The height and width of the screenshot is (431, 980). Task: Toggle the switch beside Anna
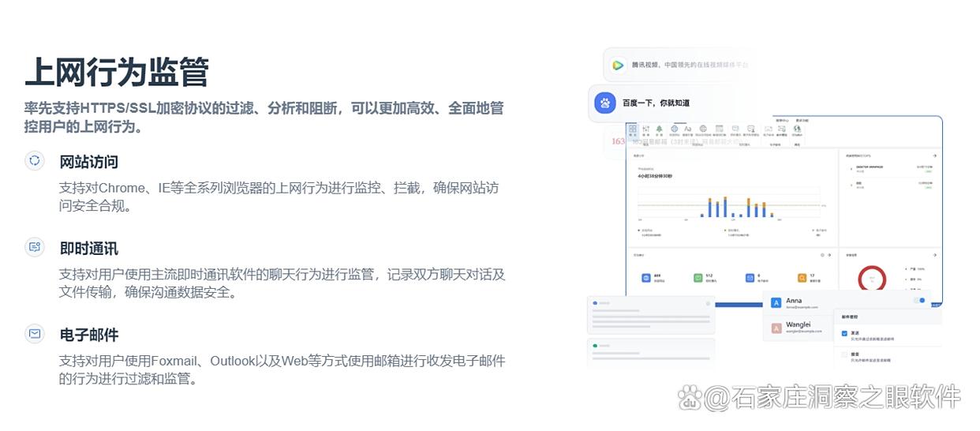pos(918,301)
